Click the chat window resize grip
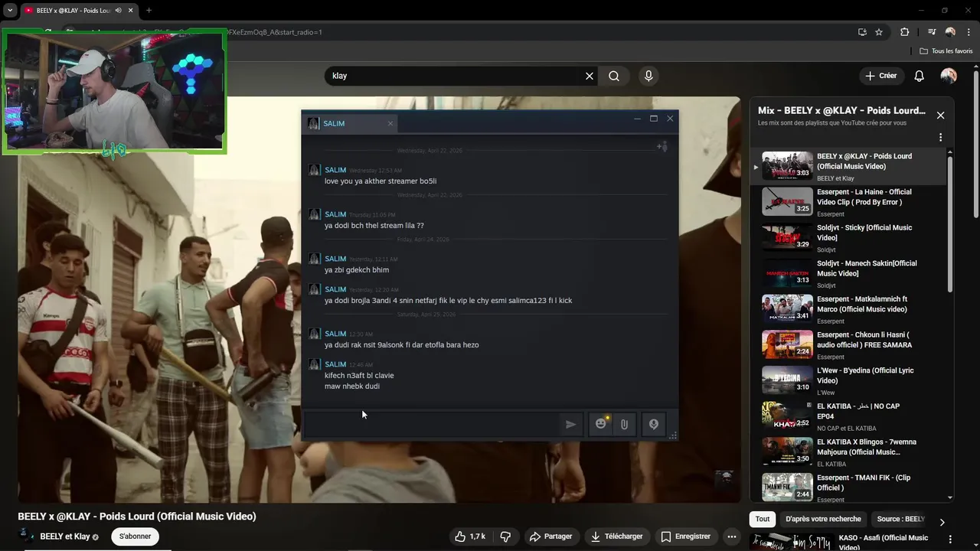This screenshot has width=980, height=551. point(673,435)
